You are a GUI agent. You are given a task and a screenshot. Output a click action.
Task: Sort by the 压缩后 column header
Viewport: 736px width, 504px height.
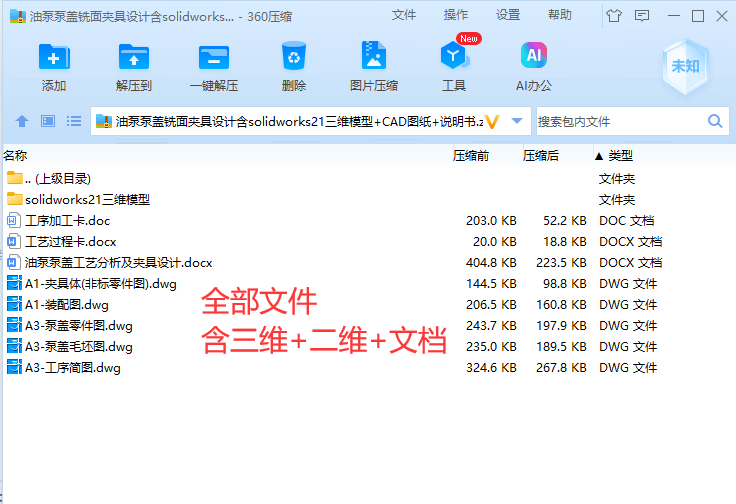tap(541, 155)
